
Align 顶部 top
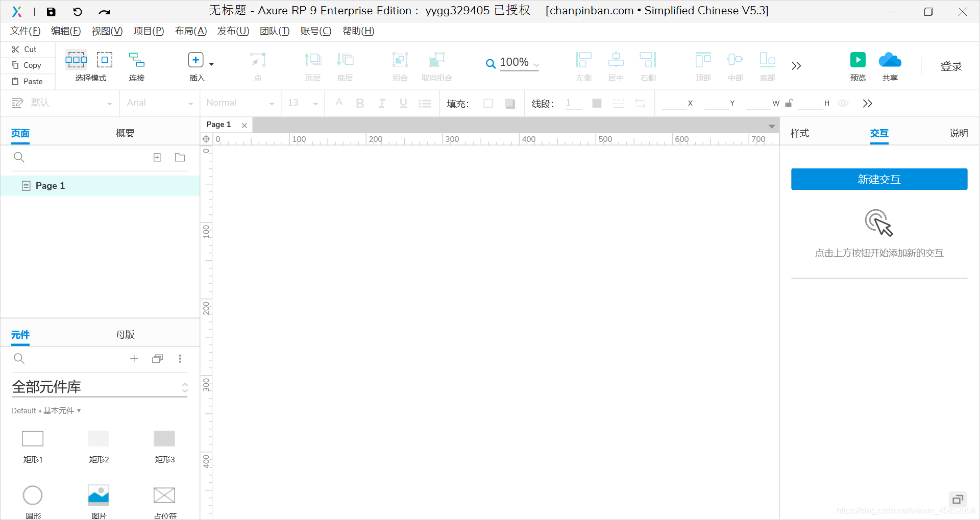click(703, 66)
